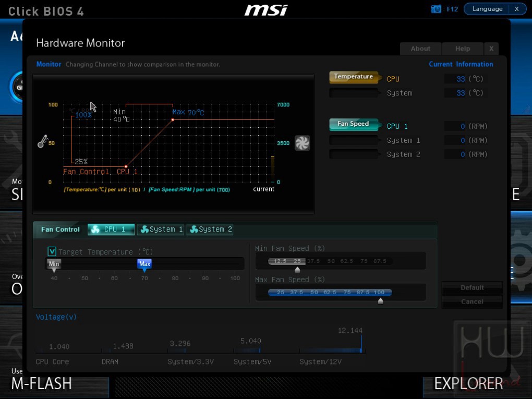The width and height of the screenshot is (532, 399).
Task: Click the Fan Speed channel button
Action: point(354,124)
